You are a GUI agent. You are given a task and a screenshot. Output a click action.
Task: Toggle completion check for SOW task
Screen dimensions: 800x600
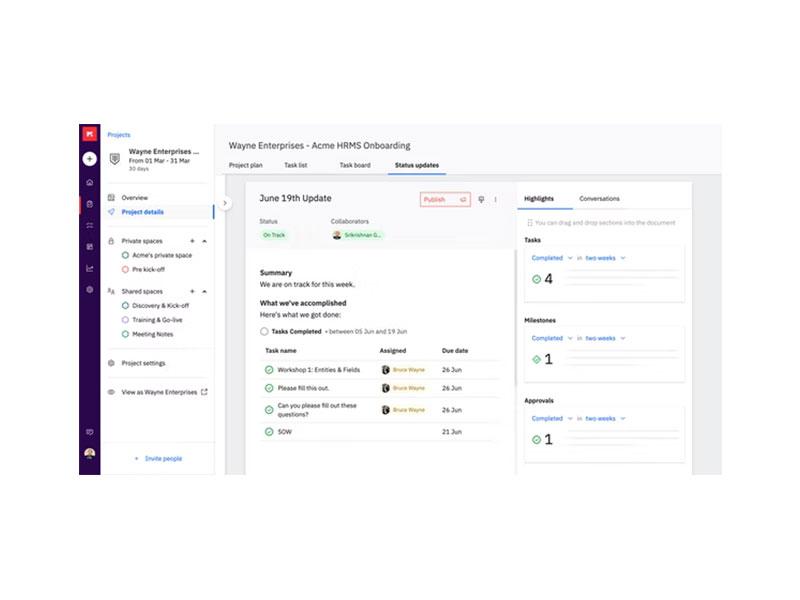pyautogui.click(x=269, y=432)
